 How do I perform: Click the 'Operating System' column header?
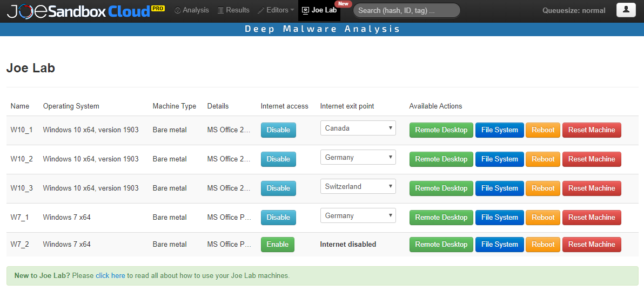click(71, 106)
